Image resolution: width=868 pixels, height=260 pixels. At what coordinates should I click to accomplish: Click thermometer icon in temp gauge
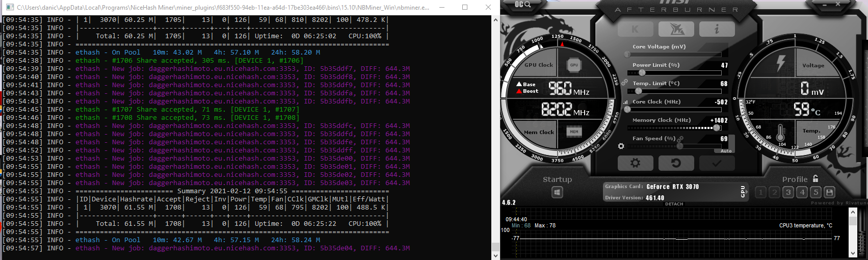click(x=780, y=133)
